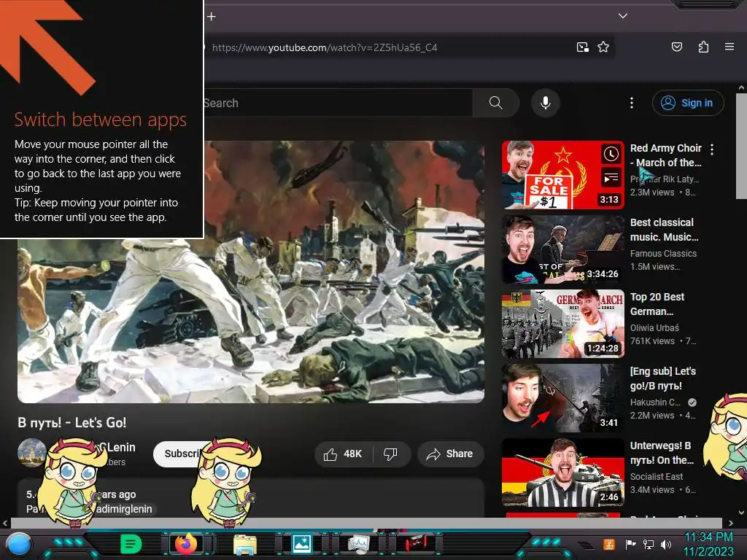Open Action Center flag tray icon

pyautogui.click(x=630, y=544)
